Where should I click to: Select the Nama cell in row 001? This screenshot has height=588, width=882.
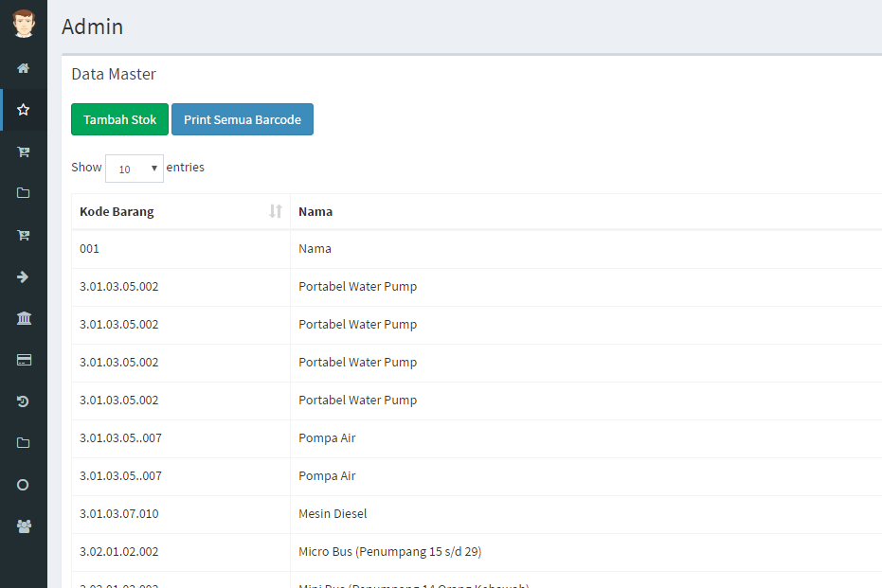point(586,249)
